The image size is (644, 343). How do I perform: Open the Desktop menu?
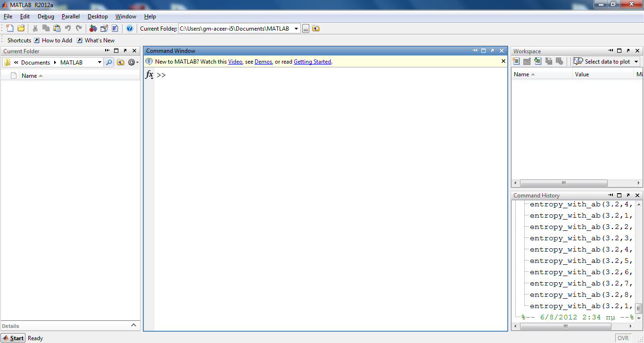click(98, 16)
